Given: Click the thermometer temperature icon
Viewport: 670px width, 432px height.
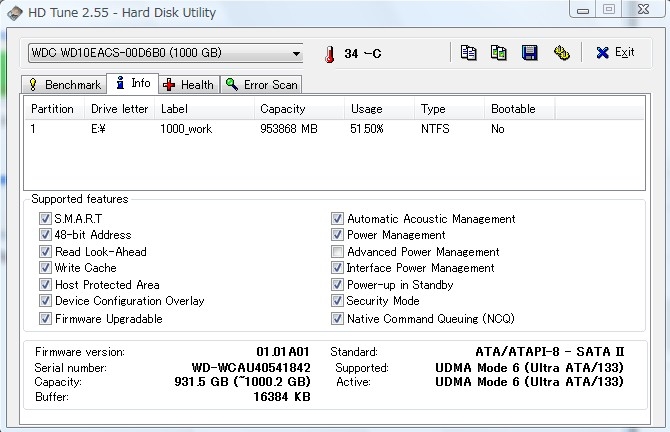Looking at the screenshot, I should pyautogui.click(x=329, y=54).
